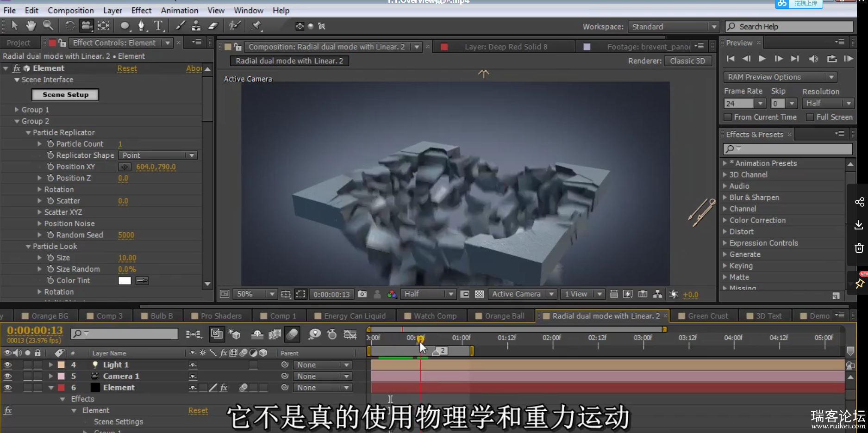Hide the Light 1 layer

[x=7, y=365]
